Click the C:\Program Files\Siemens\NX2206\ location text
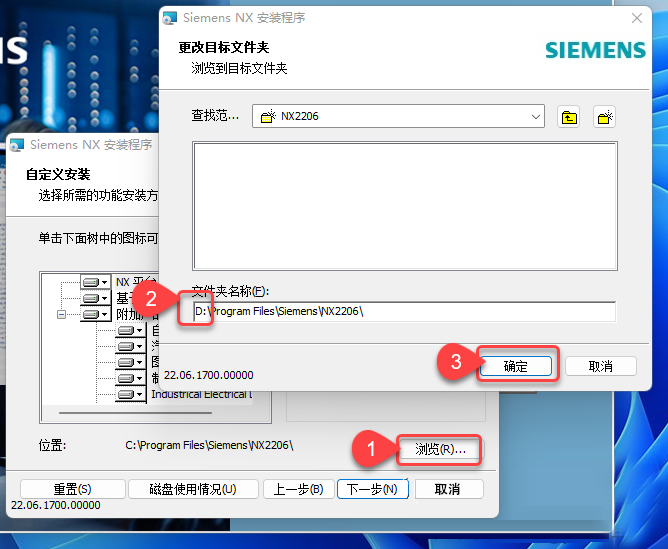668x549 pixels. [x=209, y=445]
